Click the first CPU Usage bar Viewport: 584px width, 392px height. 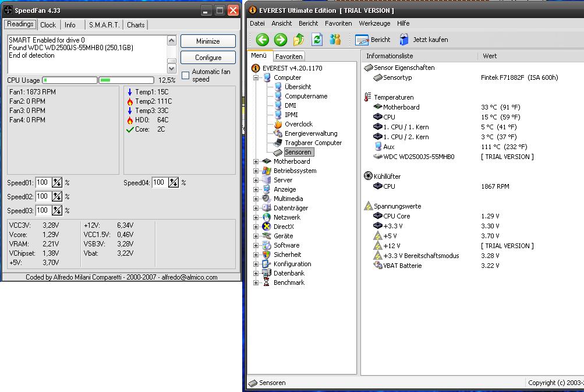click(70, 80)
